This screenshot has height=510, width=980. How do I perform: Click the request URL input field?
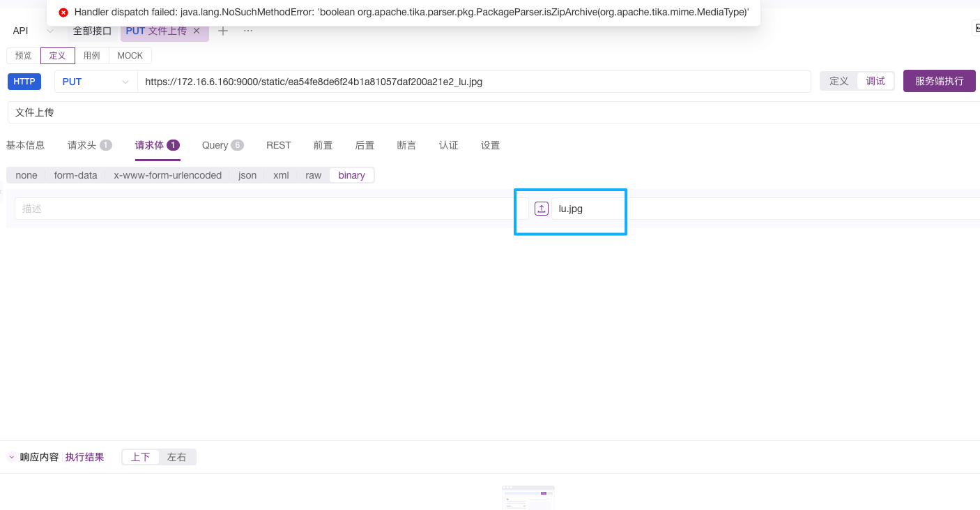[474, 82]
